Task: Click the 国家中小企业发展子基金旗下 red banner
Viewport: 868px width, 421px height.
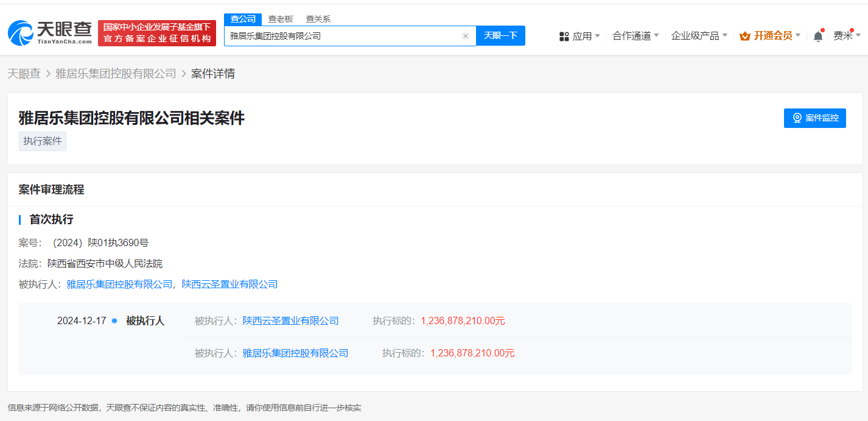Action: tap(157, 33)
